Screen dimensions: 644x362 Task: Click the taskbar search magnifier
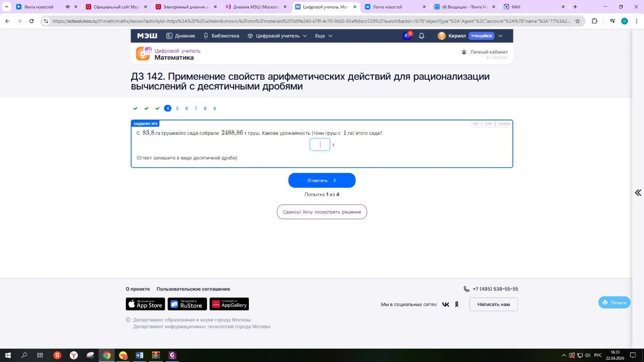tap(24, 355)
